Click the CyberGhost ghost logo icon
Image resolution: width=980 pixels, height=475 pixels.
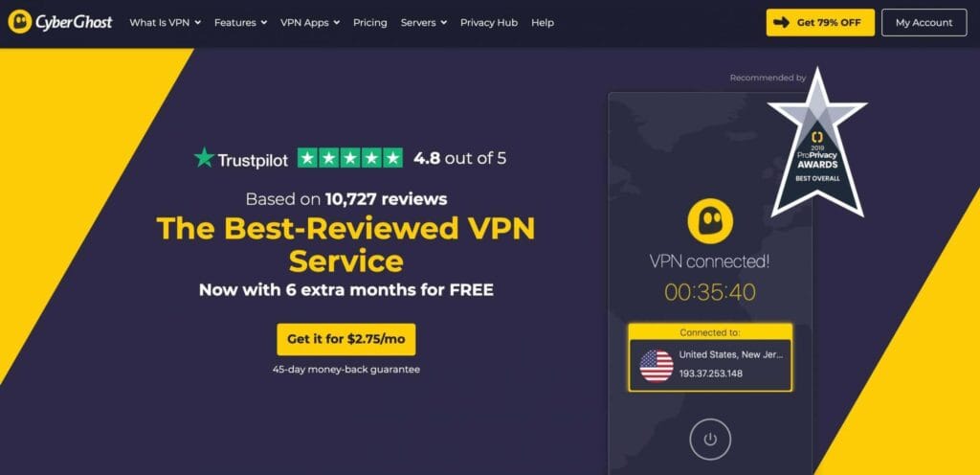(20, 22)
